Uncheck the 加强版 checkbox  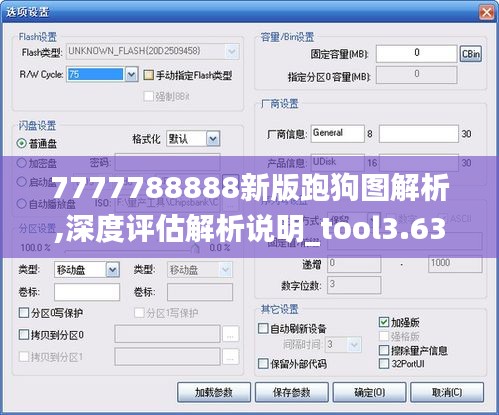(x=384, y=322)
